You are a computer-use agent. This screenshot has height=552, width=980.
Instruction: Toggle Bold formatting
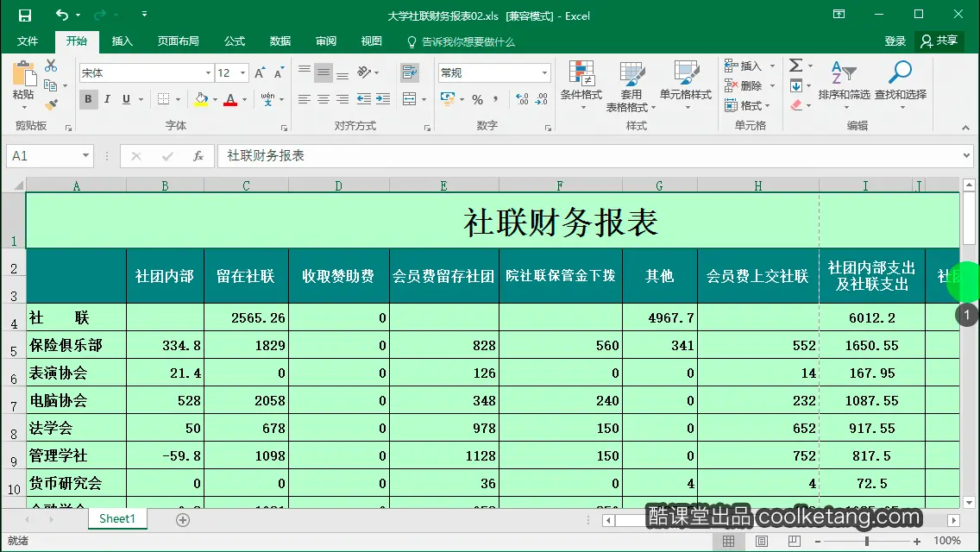(x=88, y=99)
